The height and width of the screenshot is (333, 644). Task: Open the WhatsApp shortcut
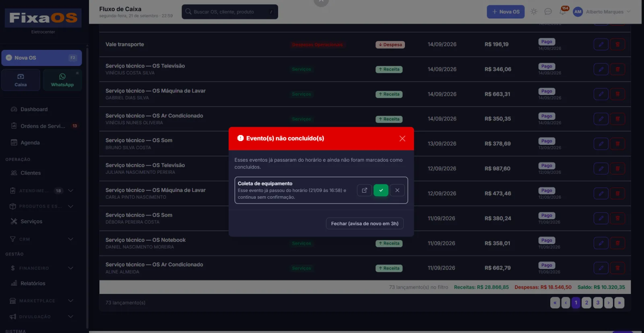(62, 80)
